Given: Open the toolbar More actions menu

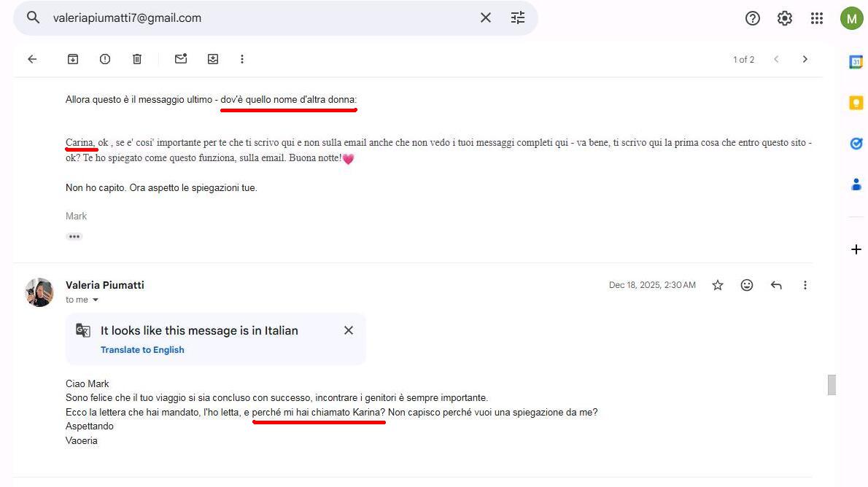Looking at the screenshot, I should point(242,59).
